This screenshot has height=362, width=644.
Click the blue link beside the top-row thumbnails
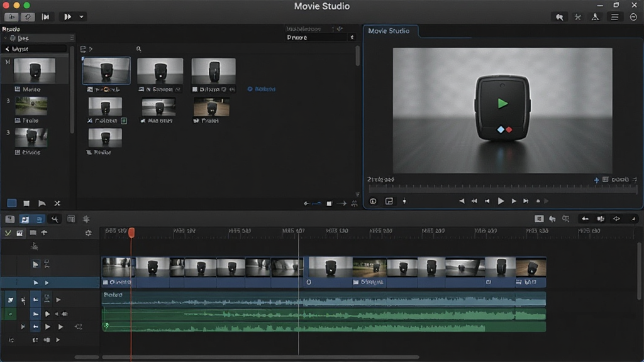pos(262,89)
